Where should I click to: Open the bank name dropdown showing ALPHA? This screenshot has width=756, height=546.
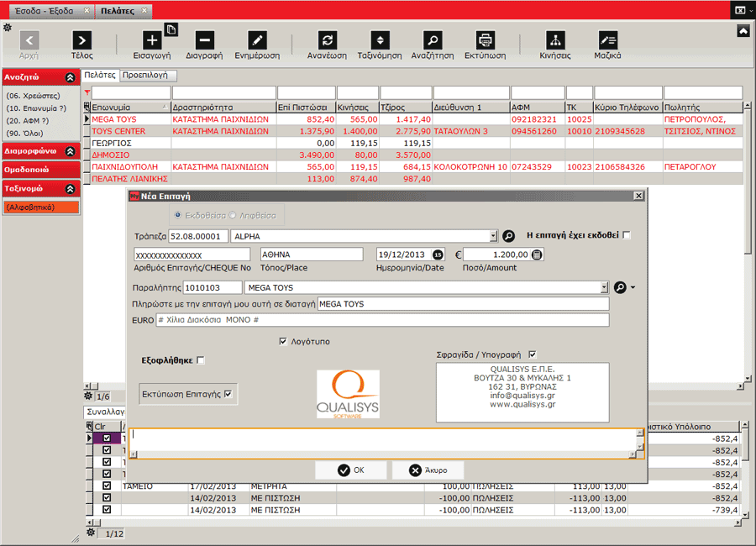pyautogui.click(x=493, y=236)
